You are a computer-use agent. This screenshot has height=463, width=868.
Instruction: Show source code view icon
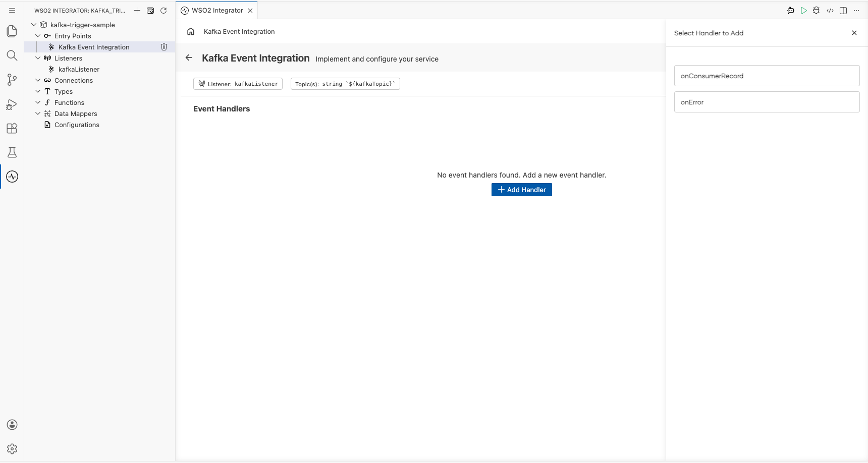[830, 10]
